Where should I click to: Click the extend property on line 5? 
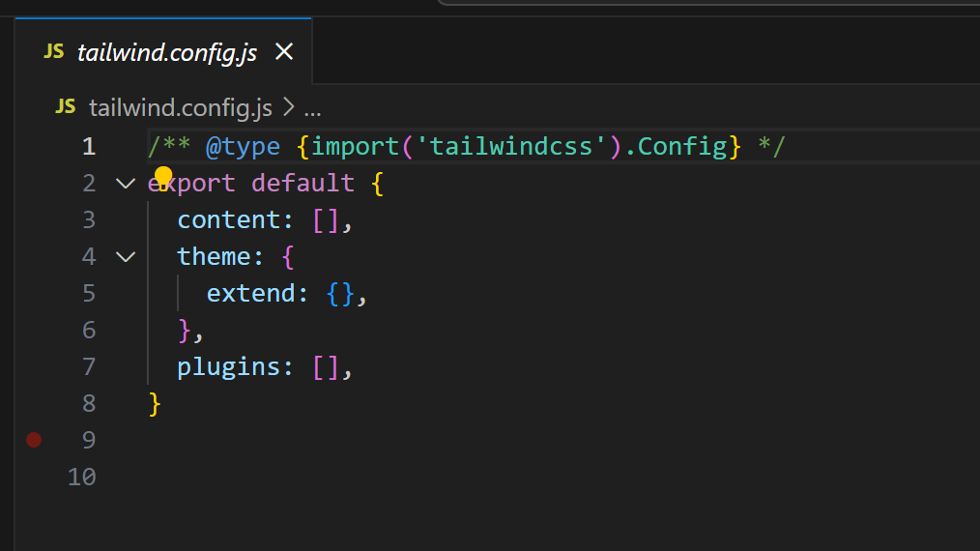[x=250, y=293]
